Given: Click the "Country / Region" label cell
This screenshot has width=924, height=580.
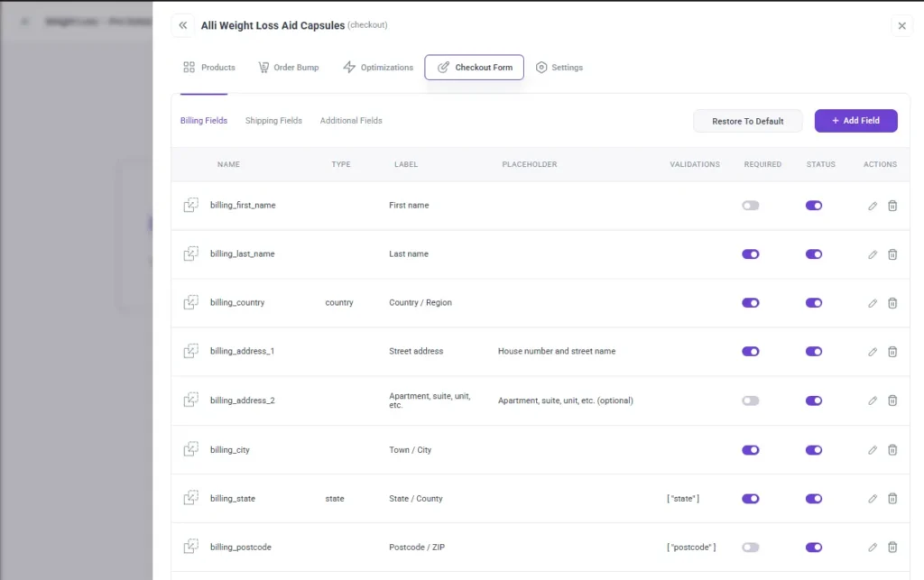Looking at the screenshot, I should pos(420,302).
